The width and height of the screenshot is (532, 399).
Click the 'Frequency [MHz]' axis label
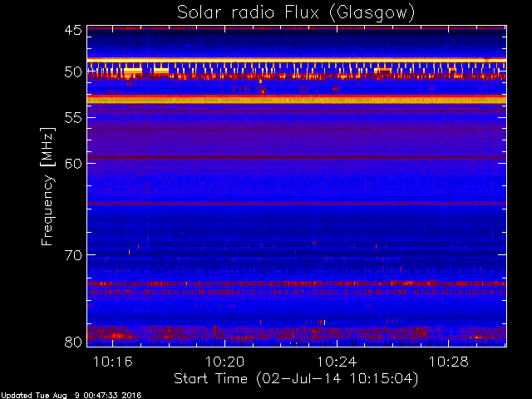coord(47,186)
